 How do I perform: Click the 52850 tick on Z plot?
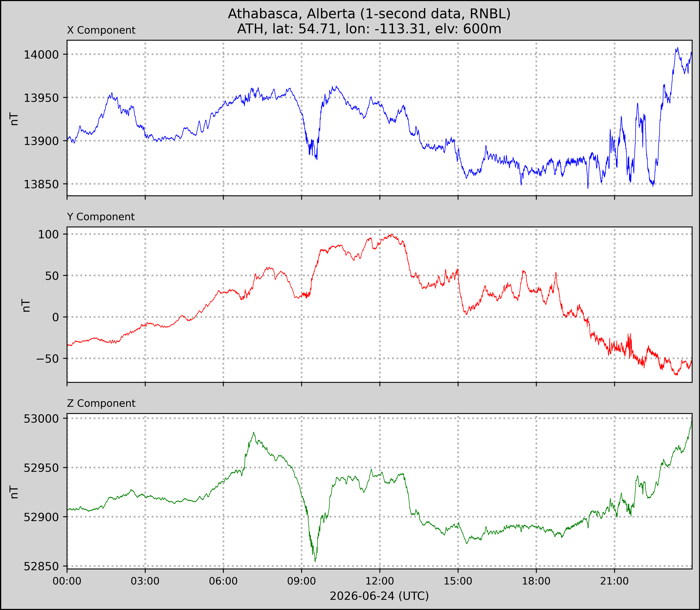coord(41,566)
